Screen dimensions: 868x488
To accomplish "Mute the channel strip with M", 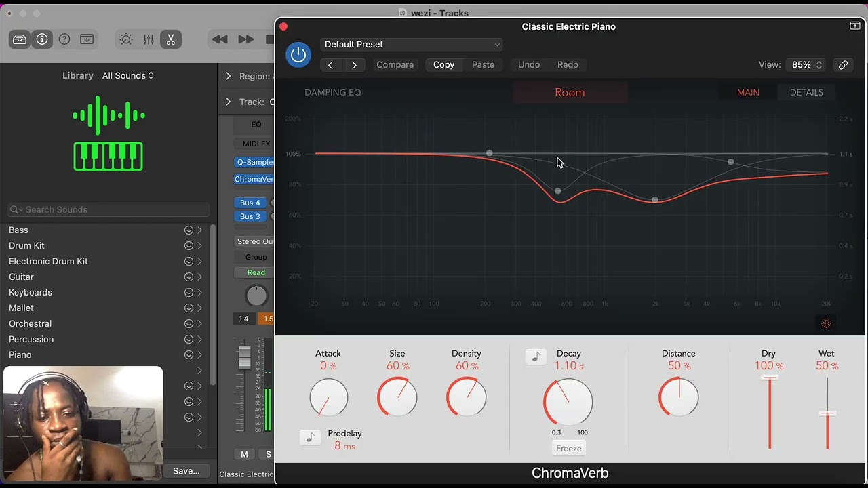I will 244,454.
